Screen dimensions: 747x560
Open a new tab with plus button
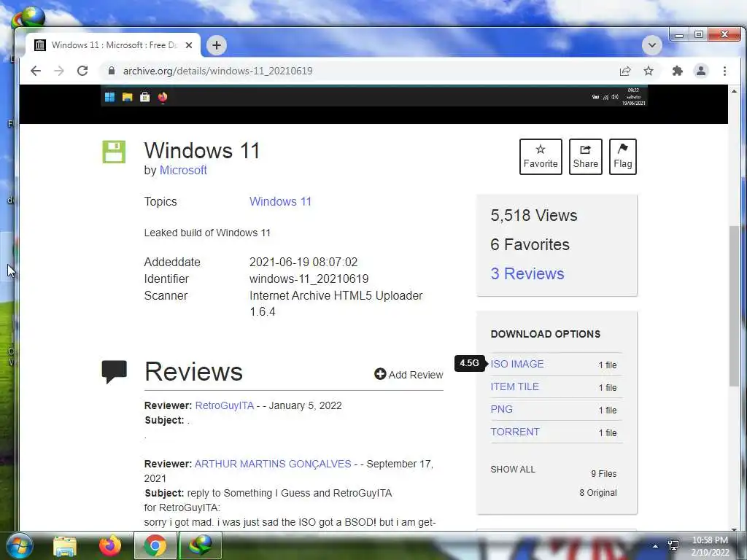click(x=216, y=45)
